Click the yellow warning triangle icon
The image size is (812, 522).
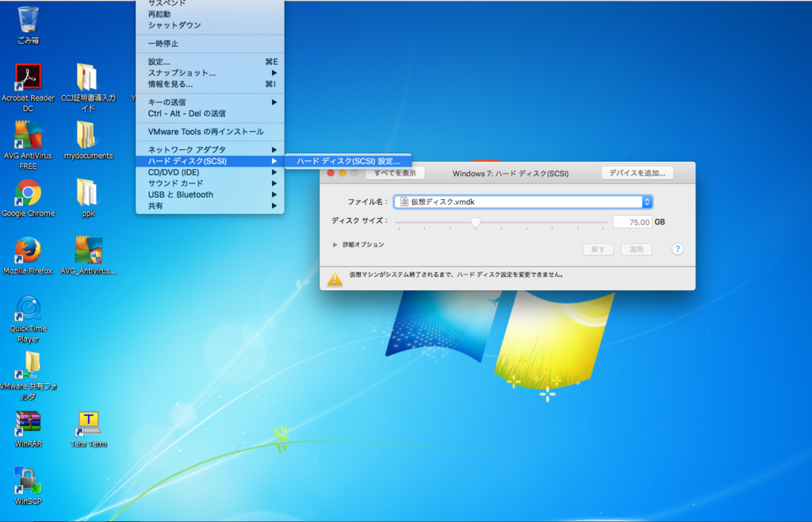(x=335, y=278)
